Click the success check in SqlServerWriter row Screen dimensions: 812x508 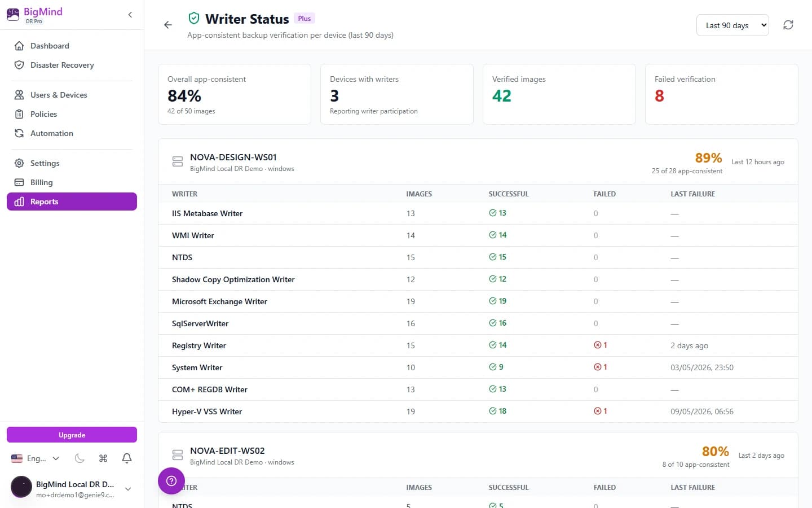click(x=493, y=323)
